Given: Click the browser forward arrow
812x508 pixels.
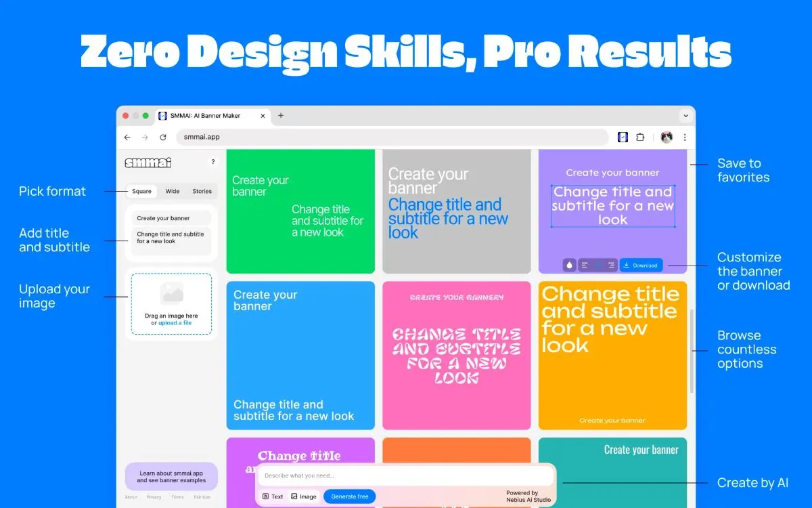Looking at the screenshot, I should point(145,137).
